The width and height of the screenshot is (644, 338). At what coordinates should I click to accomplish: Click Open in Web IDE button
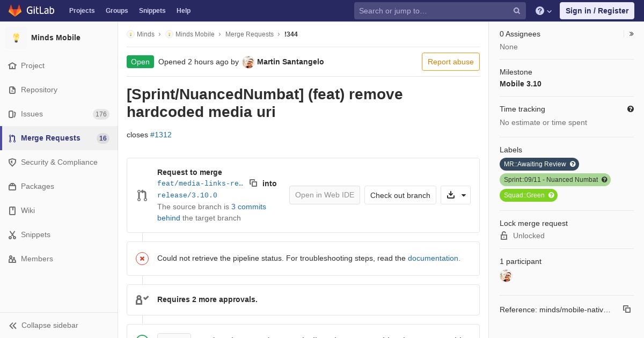pyautogui.click(x=325, y=195)
